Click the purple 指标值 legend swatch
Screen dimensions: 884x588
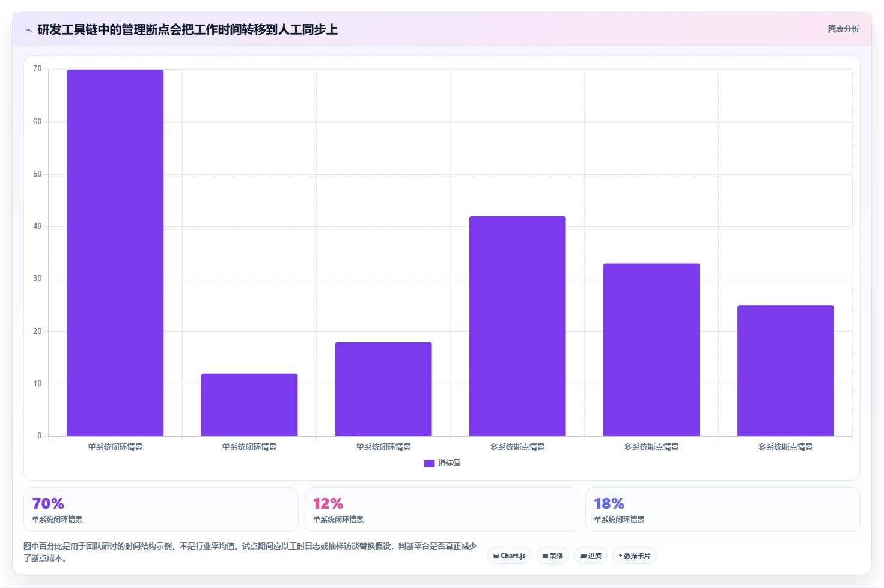pos(429,463)
